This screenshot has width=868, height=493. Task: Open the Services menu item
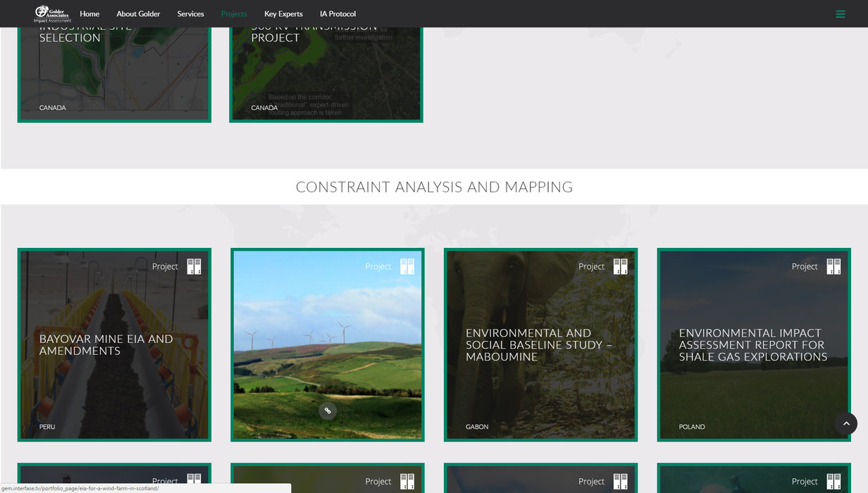pos(190,14)
